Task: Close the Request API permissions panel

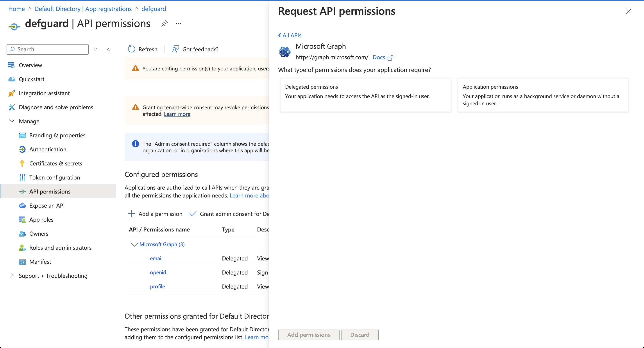Action: point(628,11)
